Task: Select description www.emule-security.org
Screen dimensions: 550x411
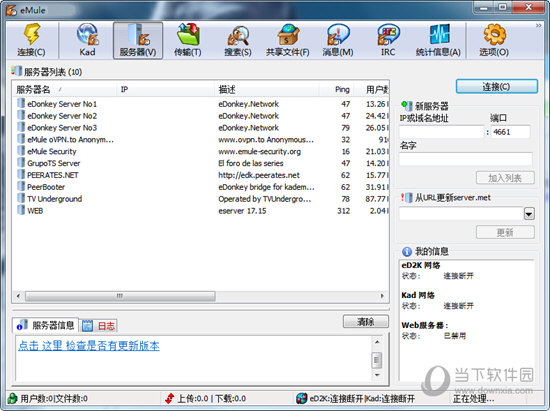Action: (x=260, y=151)
